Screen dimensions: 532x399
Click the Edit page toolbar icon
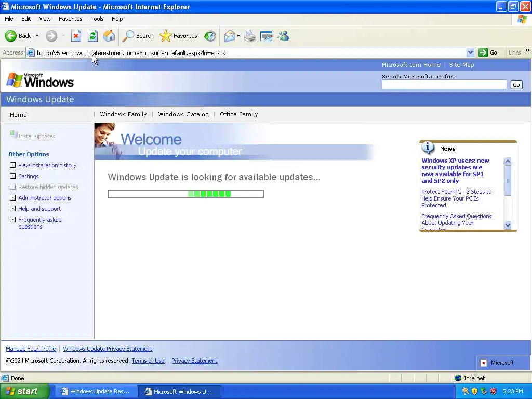point(267,36)
